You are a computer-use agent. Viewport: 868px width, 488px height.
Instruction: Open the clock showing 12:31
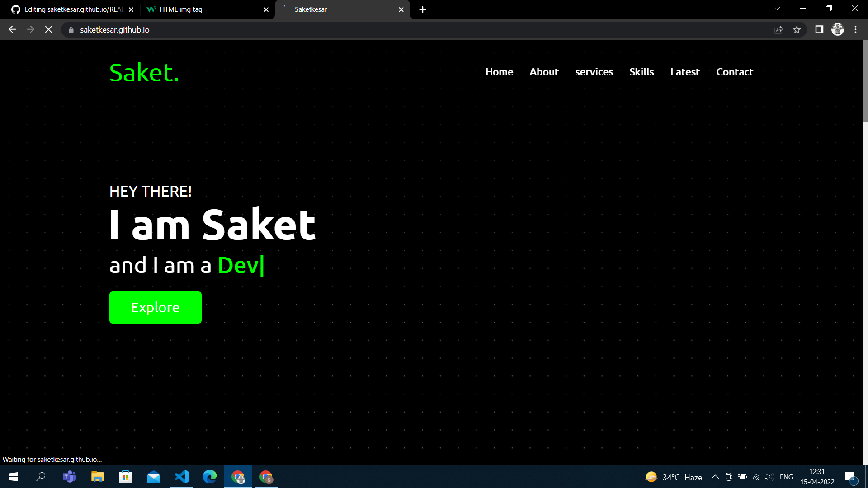[817, 477]
